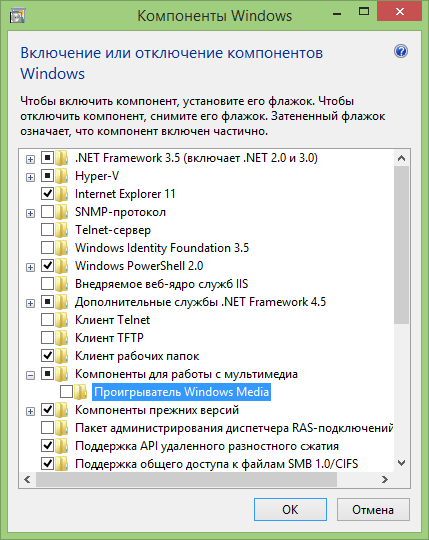Enable the Telnet-сервер checkbox
429x540 pixels.
[x=48, y=230]
